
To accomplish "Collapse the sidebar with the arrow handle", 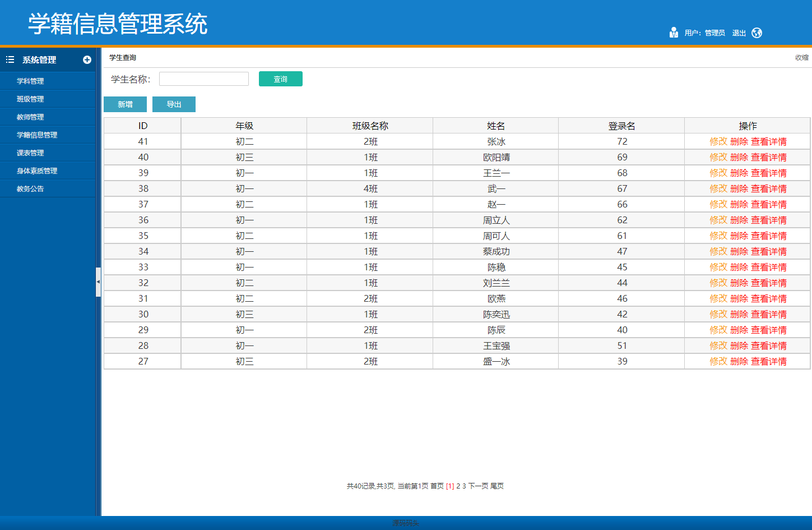I will [x=99, y=282].
